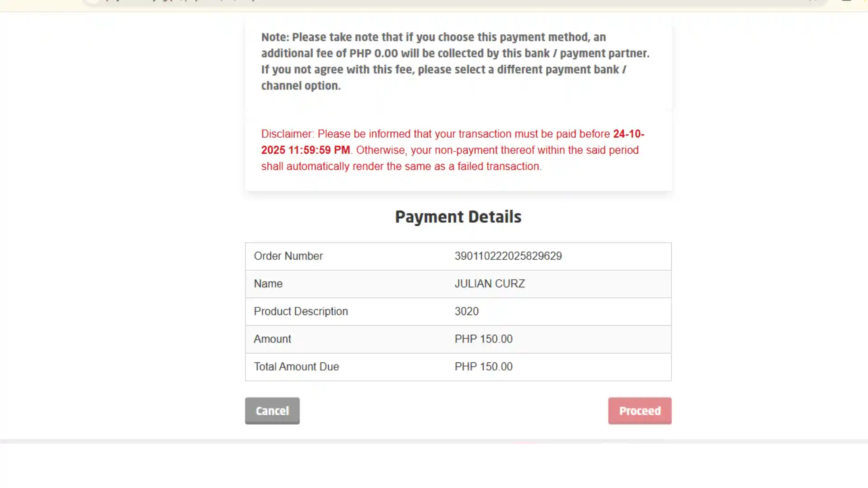This screenshot has height=488, width=868.
Task: Click the name JULIAN CURZ in the table
Action: (489, 284)
